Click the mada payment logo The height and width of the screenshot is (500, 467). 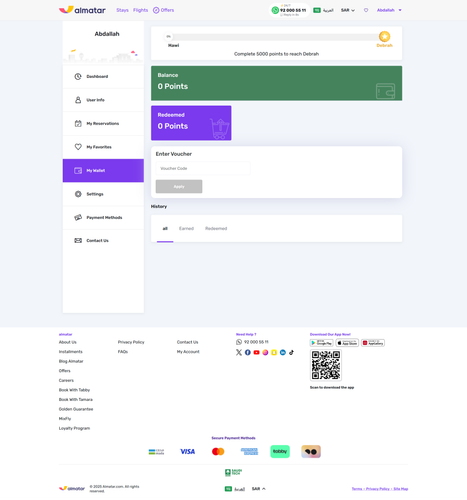coord(156,452)
